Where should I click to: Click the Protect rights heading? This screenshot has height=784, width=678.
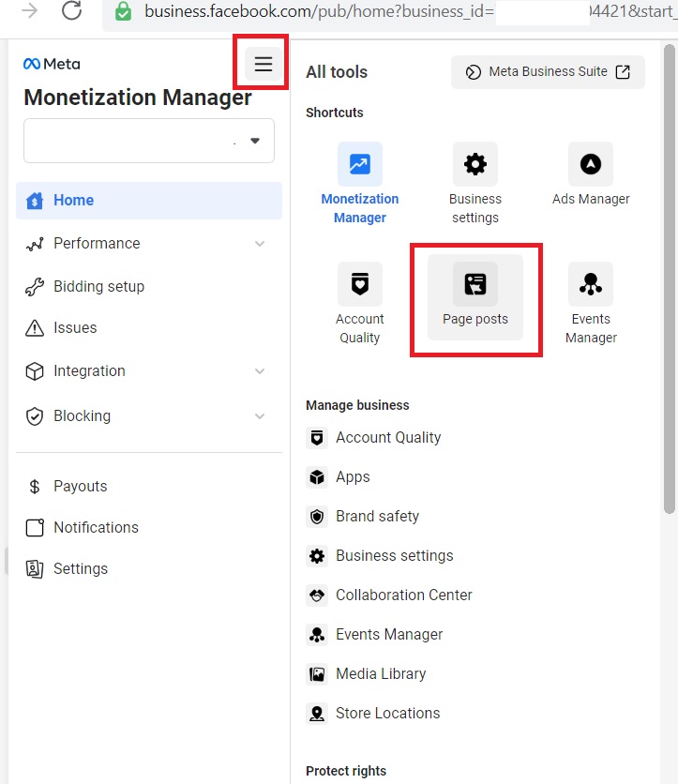[346, 771]
